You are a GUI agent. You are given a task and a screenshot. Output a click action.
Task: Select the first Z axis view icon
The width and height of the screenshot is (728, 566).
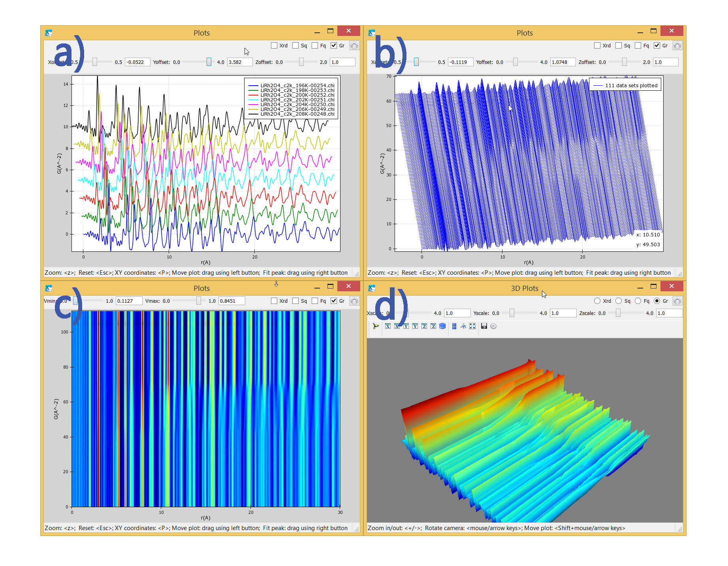[424, 326]
